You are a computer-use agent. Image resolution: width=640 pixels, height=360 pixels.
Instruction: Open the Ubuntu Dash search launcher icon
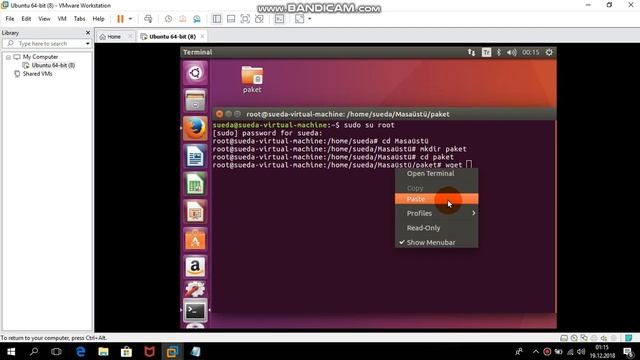(195, 73)
